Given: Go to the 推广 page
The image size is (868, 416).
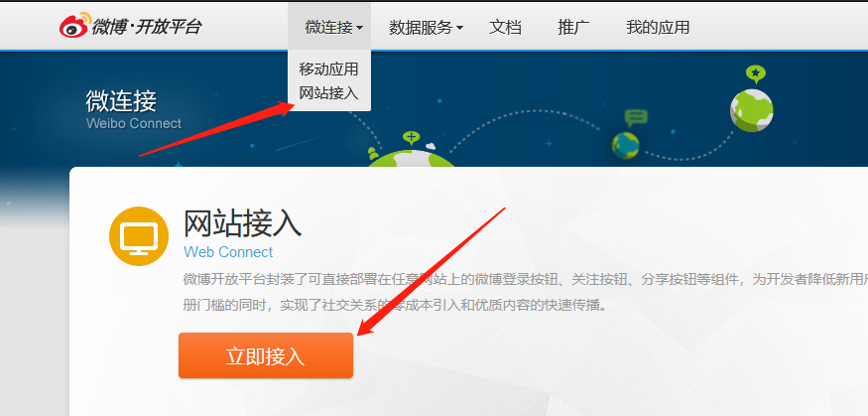Looking at the screenshot, I should [573, 27].
